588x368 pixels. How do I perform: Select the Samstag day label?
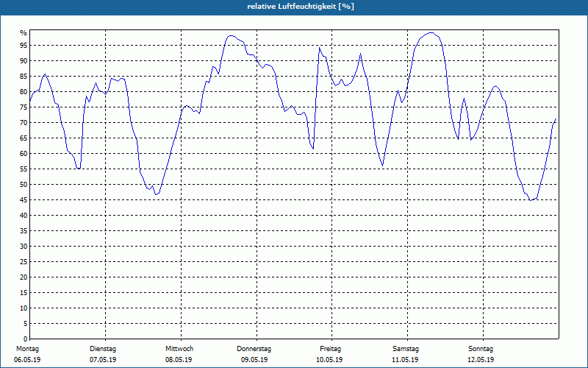[x=406, y=349]
